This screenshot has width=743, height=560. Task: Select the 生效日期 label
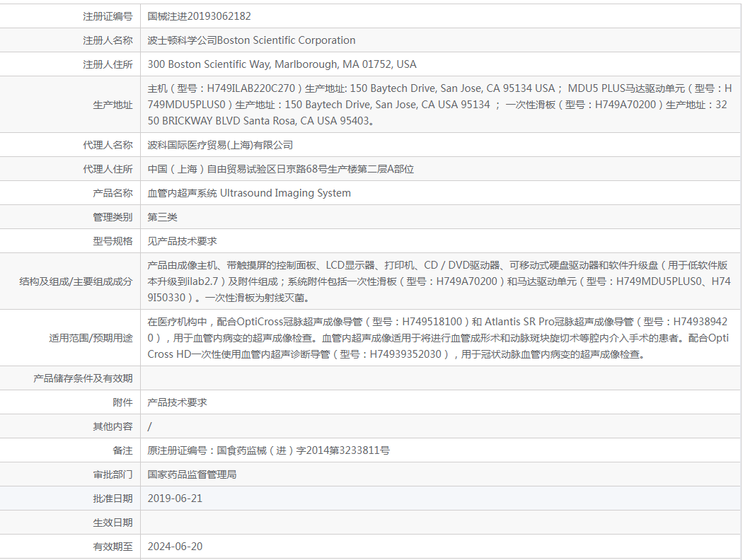pyautogui.click(x=113, y=523)
